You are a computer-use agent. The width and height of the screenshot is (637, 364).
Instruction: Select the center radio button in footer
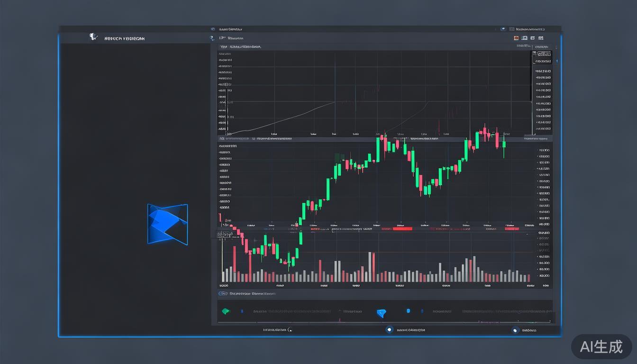coord(389,330)
